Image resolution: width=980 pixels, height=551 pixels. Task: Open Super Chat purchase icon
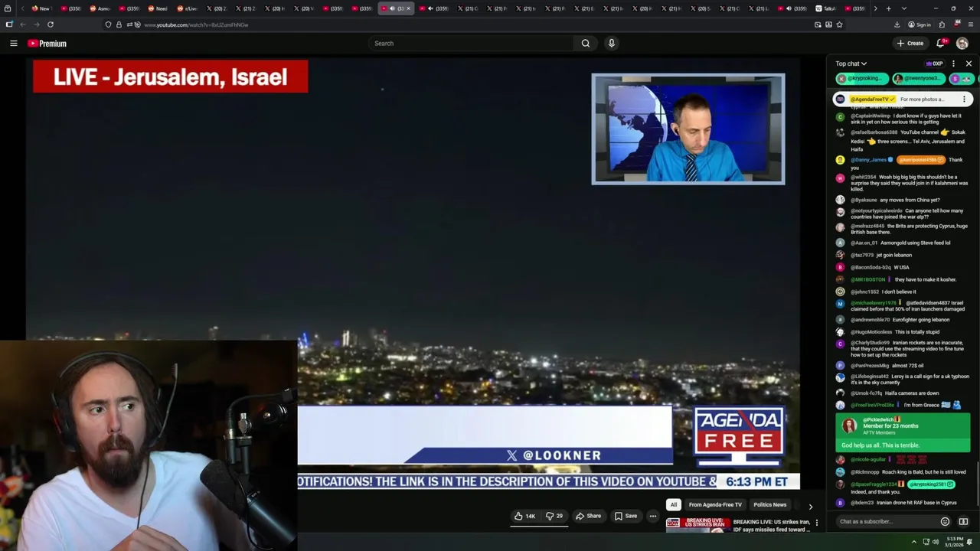(x=963, y=522)
